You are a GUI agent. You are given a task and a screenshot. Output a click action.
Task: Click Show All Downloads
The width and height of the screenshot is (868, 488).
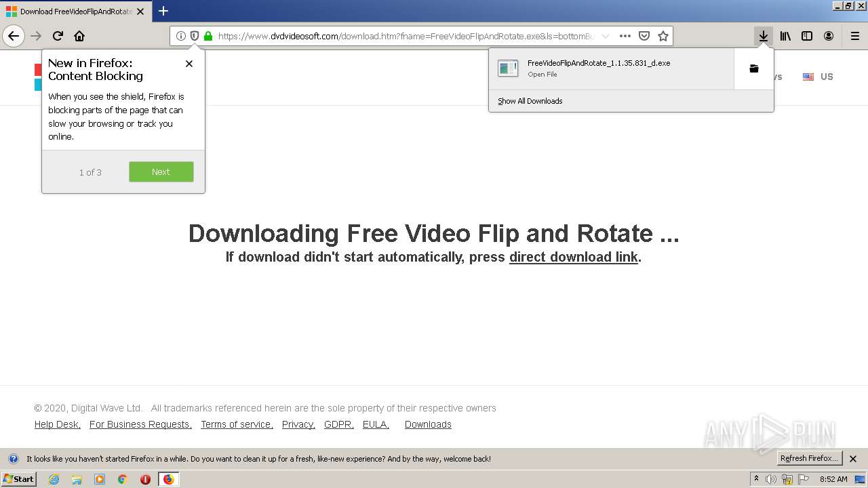tap(530, 101)
